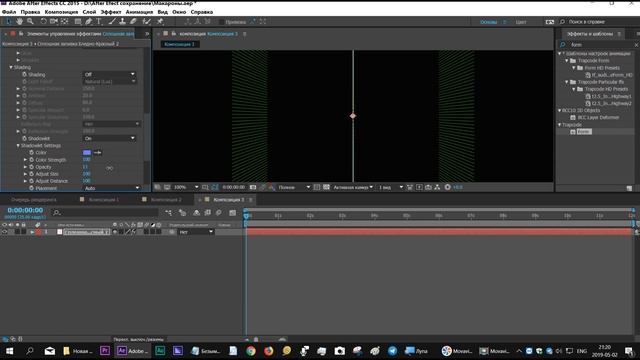
Task: Click the shadowlet Color swatch
Action: [x=87, y=153]
